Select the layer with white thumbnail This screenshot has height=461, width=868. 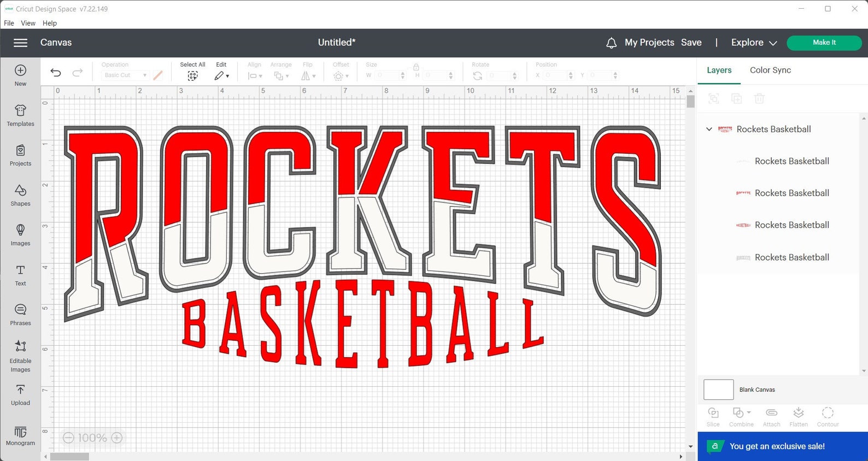pos(782,161)
